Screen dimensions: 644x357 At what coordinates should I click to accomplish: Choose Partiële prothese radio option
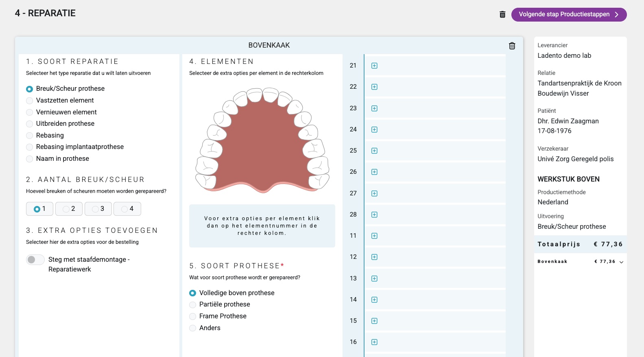click(193, 304)
